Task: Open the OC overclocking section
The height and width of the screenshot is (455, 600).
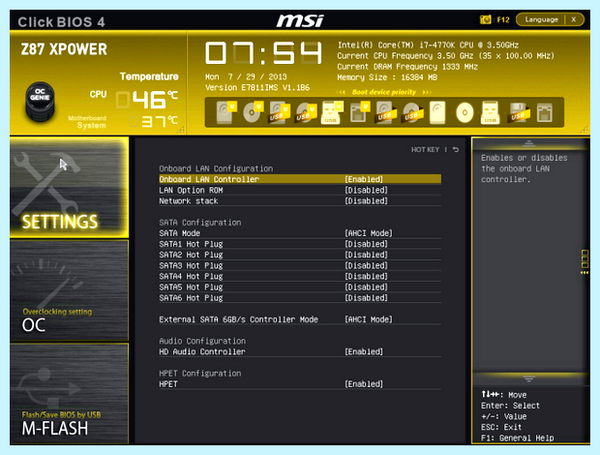Action: coord(69,290)
